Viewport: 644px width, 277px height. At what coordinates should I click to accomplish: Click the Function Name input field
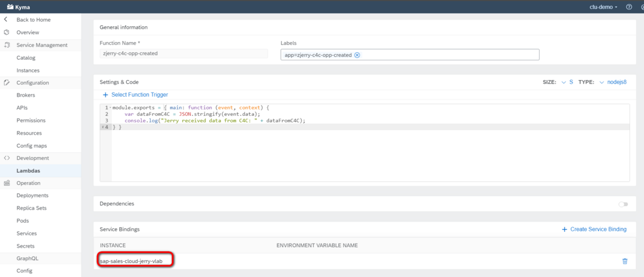(x=184, y=53)
